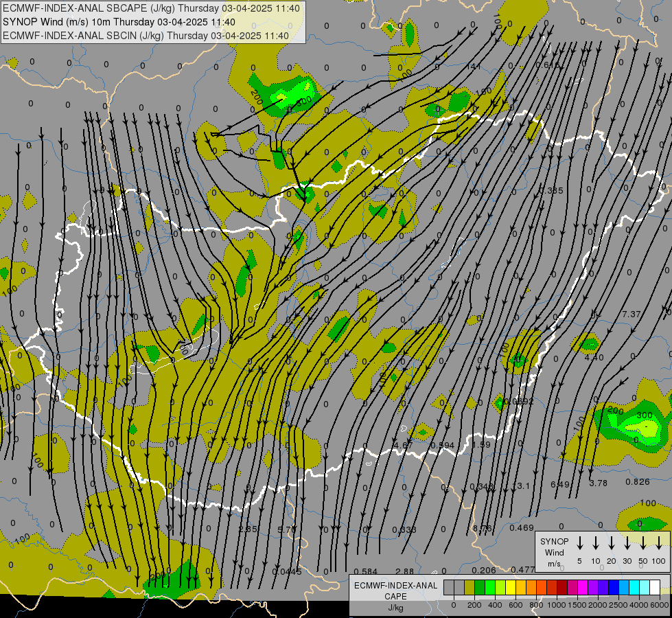
Task: Click the 2500 tick label in CAPE legend
Action: 618,605
